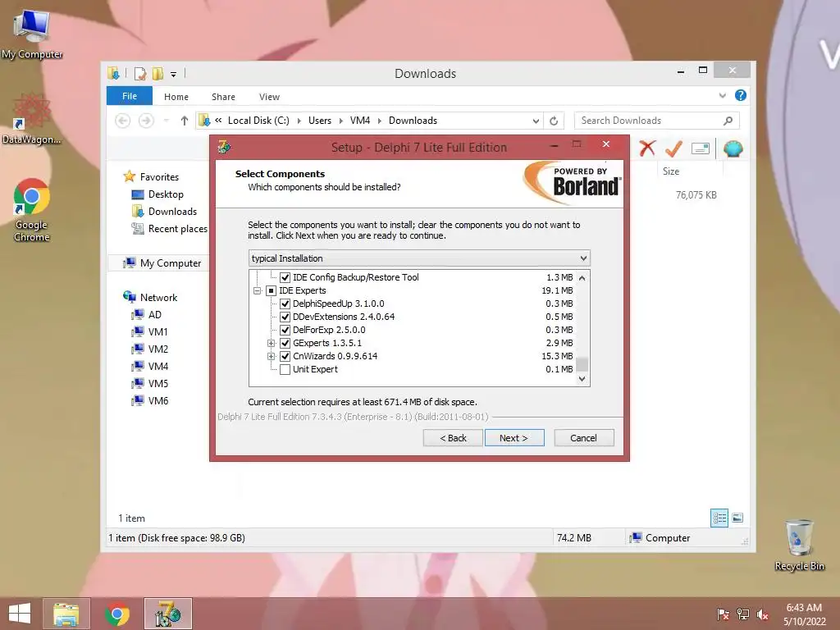Click the rename icon in Explorer toolbar
Screen dimensions: 840x630
[x=701, y=148]
